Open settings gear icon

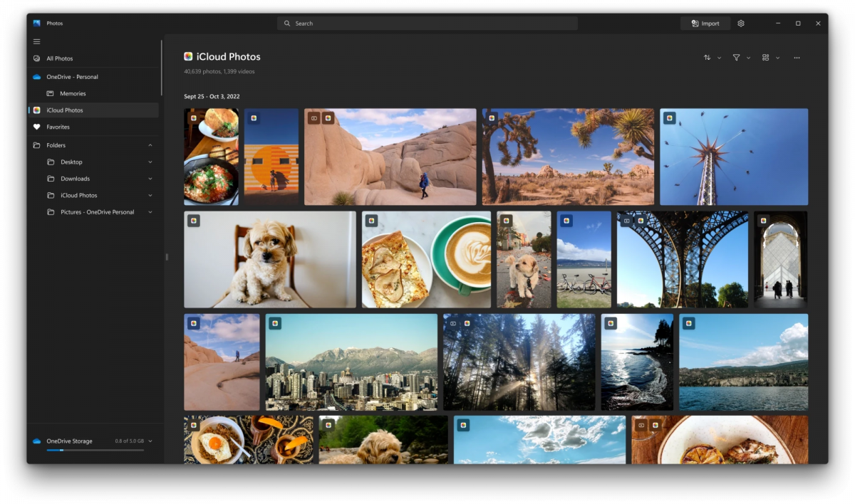coord(741,23)
